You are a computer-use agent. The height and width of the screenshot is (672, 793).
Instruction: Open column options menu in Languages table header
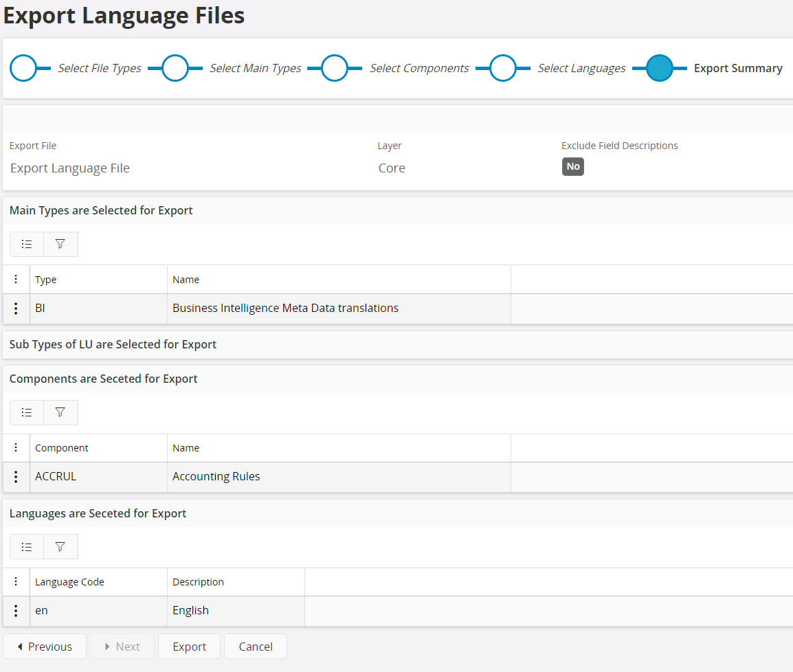[x=16, y=581]
